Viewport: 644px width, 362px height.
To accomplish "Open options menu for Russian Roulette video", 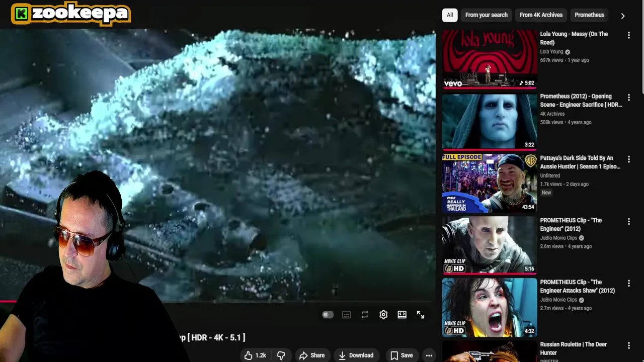I will [628, 346].
